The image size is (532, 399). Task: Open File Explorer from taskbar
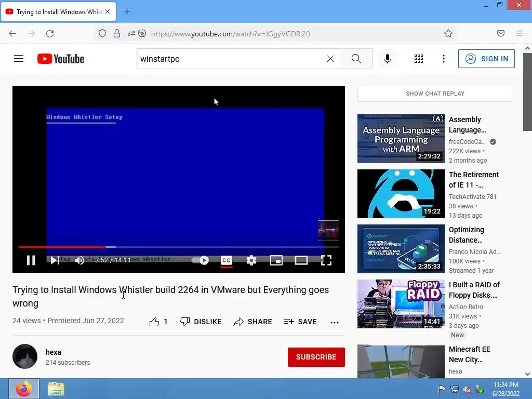tap(56, 389)
